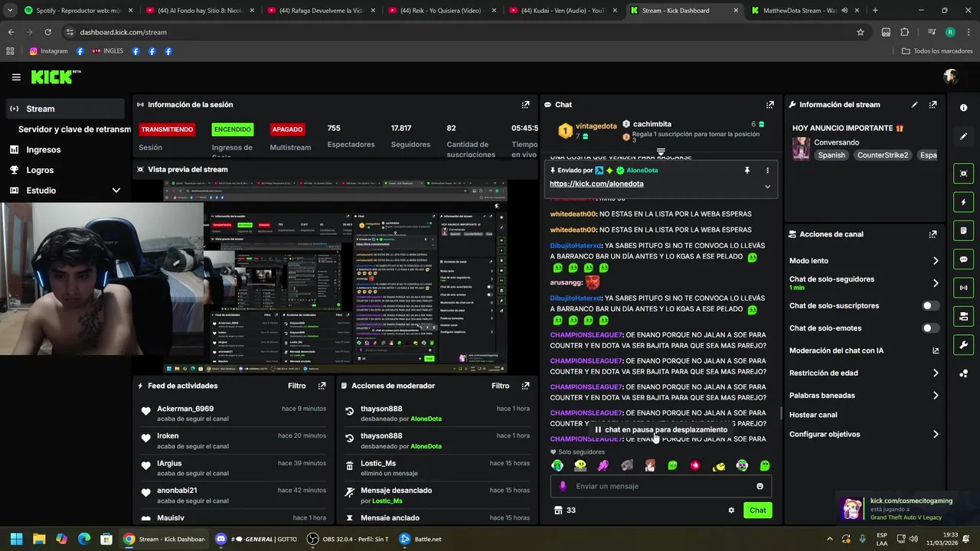Screen dimensions: 980x551
Task: Click Hostear canal
Action: 813,415
